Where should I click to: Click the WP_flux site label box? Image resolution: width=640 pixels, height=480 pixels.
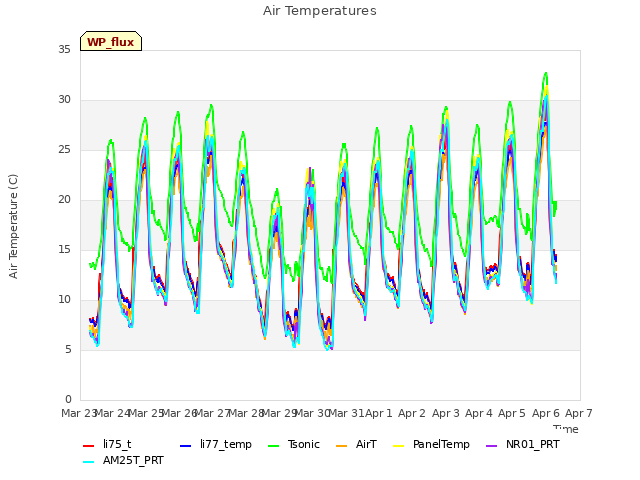tap(111, 41)
